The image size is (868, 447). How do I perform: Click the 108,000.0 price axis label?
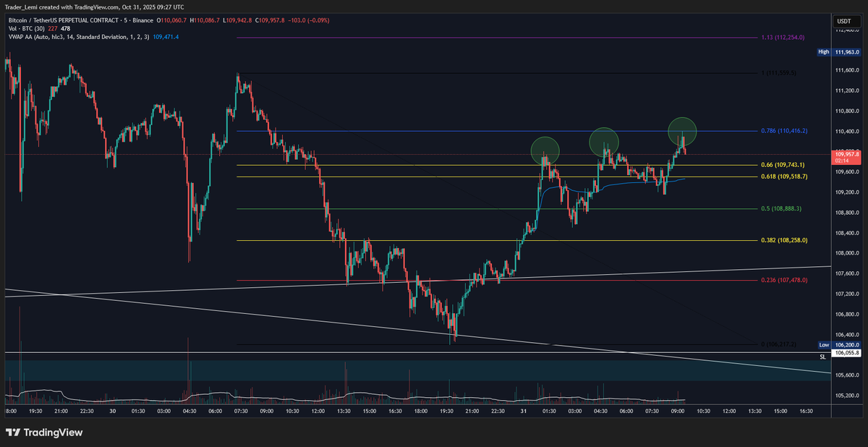(x=847, y=253)
